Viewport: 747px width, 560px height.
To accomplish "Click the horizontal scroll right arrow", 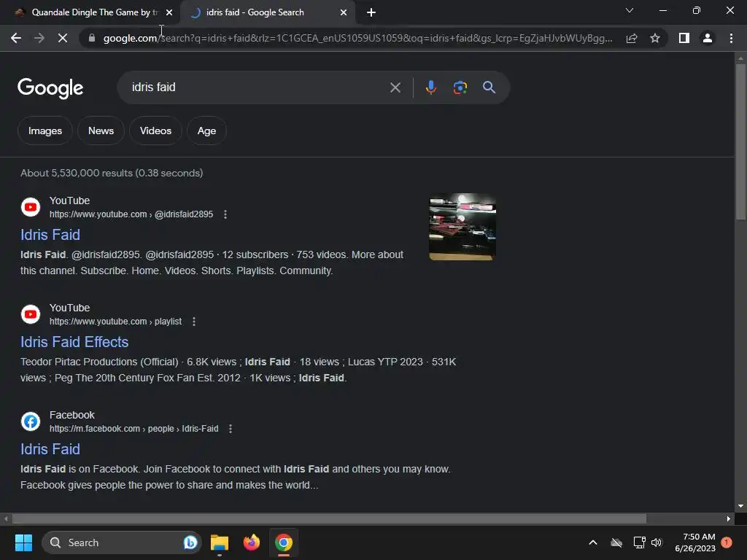I will 729,518.
